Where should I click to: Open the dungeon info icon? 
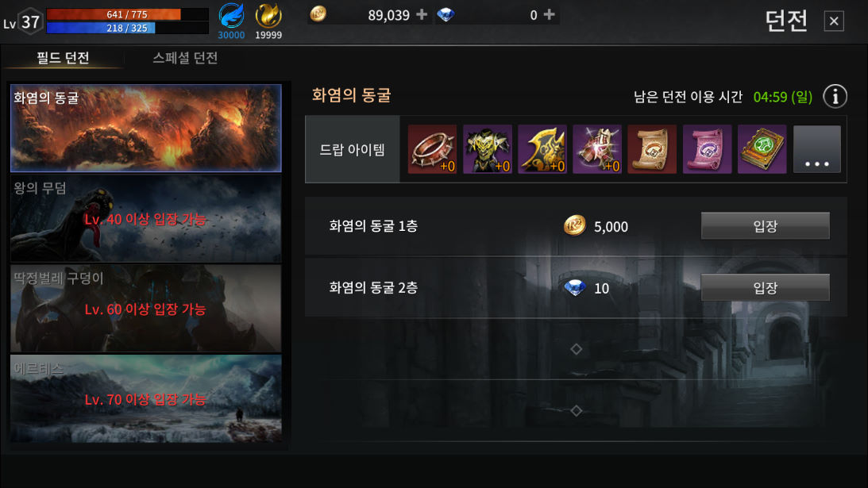[835, 96]
